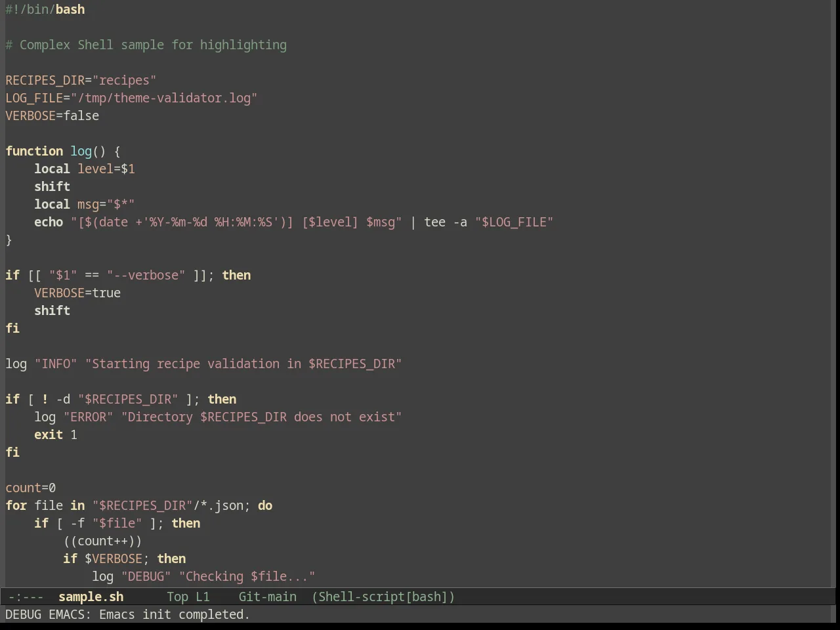
Task: Click the count=0 line
Action: tap(31, 488)
